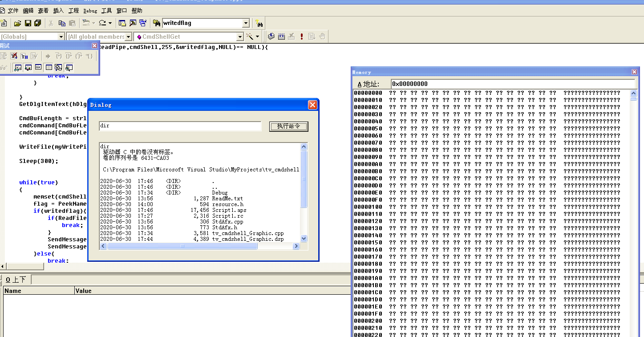
Task: Open the 插入 menu
Action: point(58,11)
